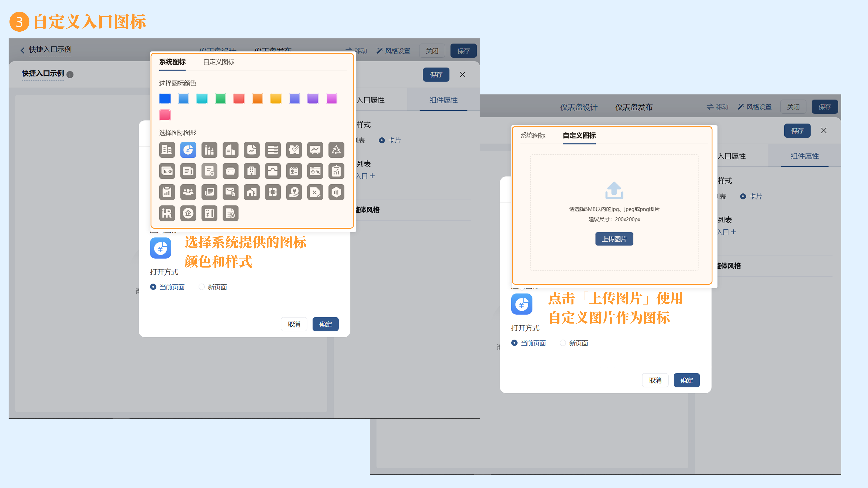Click the 上传图片 button
868x488 pixels.
click(614, 239)
